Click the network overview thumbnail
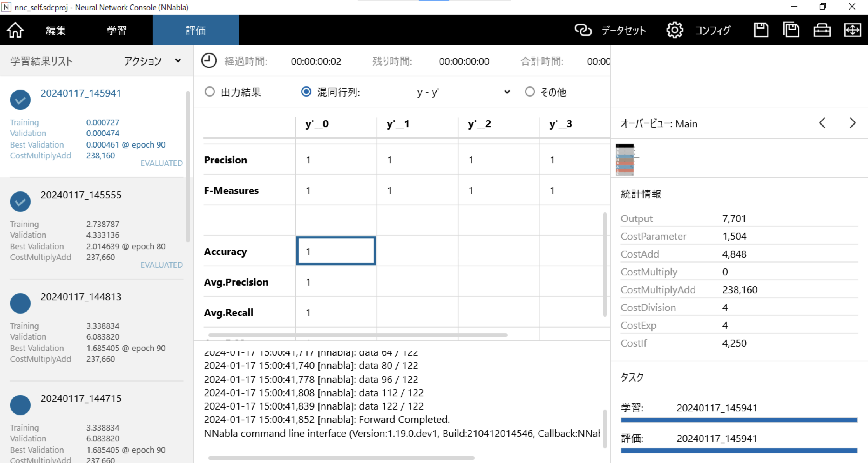Image resolution: width=868 pixels, height=463 pixels. (x=625, y=160)
